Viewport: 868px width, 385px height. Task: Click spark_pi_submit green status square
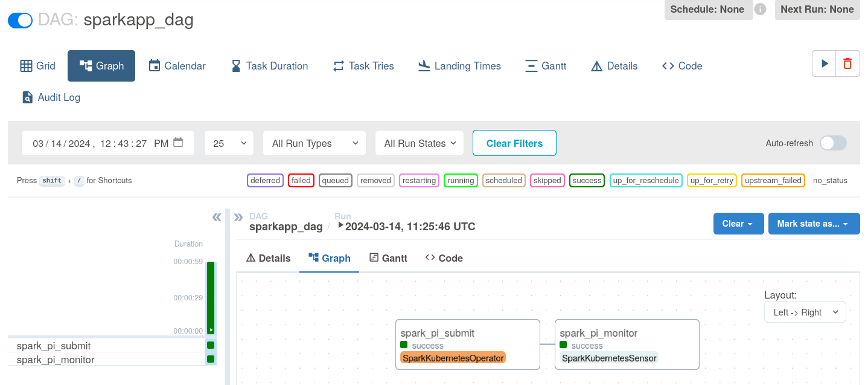click(211, 346)
